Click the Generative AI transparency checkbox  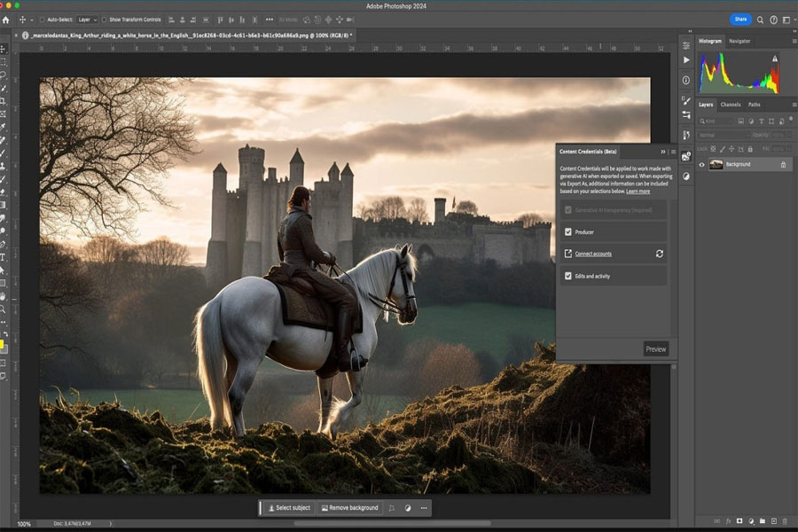click(x=568, y=210)
